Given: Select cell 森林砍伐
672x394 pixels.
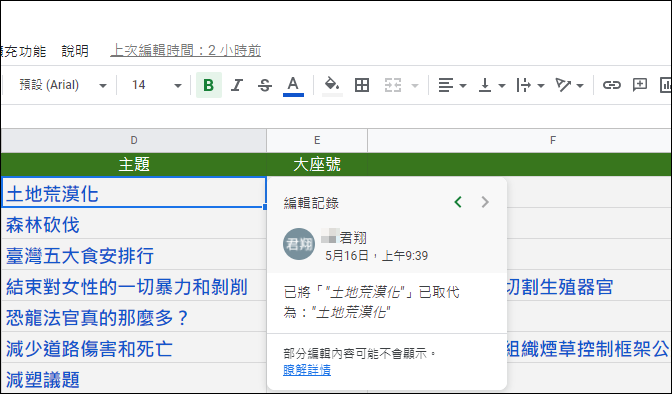Looking at the screenshot, I should point(134,224).
